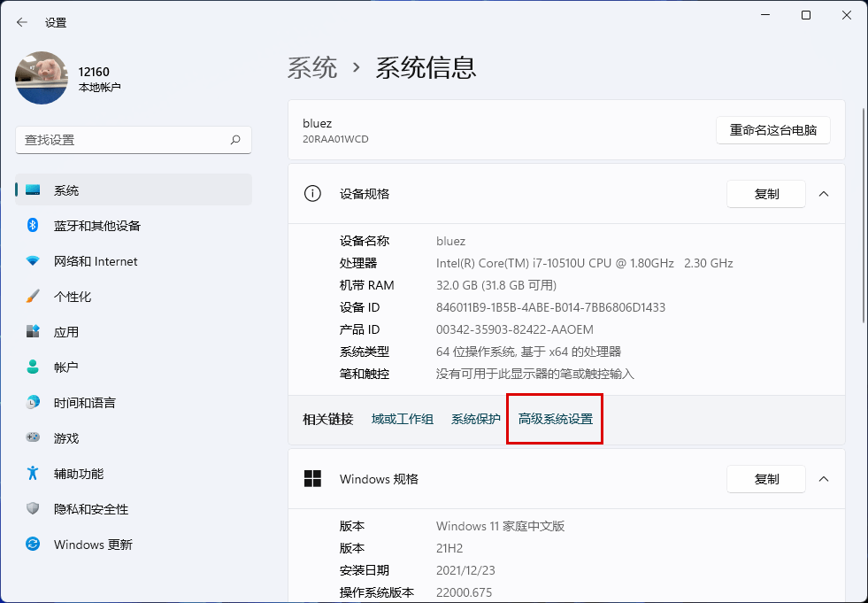Viewport: 868px width, 603px height.
Task: Click the vertical scrollbar on the right
Action: pos(864,213)
